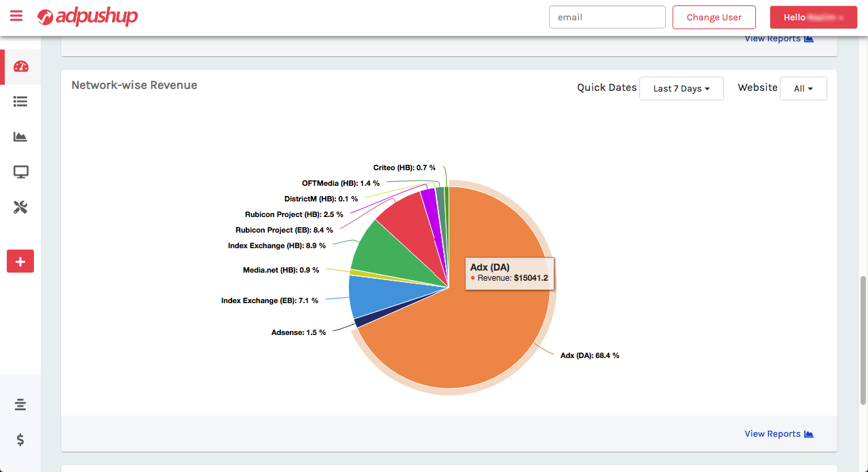868x472 pixels.
Task: Open the top View Reports link
Action: [x=778, y=39]
